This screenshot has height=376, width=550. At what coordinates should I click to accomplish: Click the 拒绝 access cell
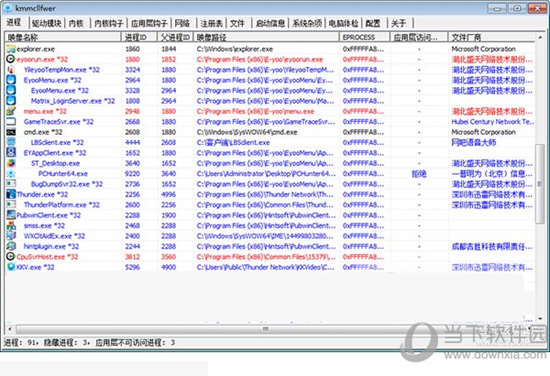click(419, 174)
